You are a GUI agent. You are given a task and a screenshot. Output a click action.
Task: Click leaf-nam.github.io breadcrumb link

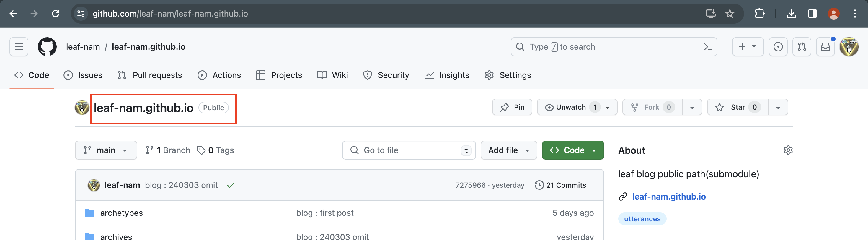pos(149,47)
